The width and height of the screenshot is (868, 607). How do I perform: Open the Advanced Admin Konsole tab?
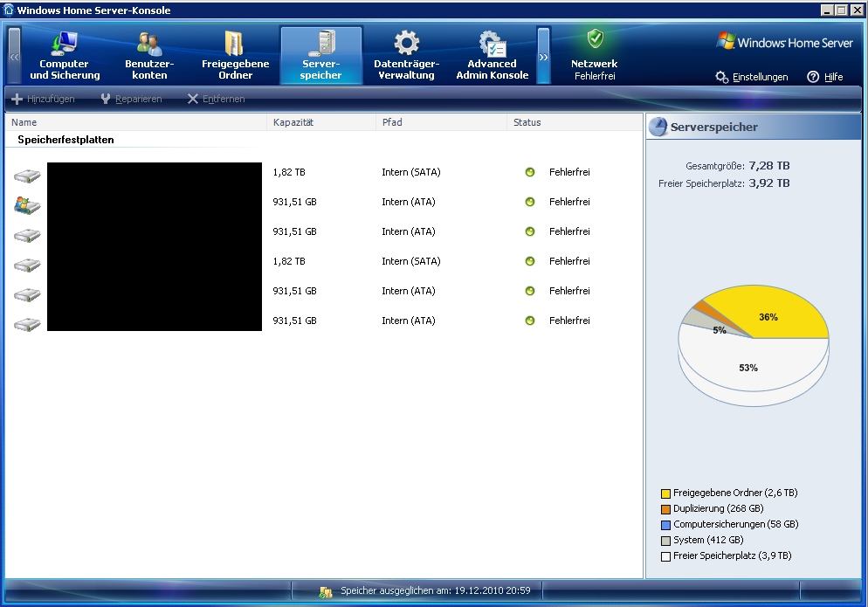coord(493,55)
